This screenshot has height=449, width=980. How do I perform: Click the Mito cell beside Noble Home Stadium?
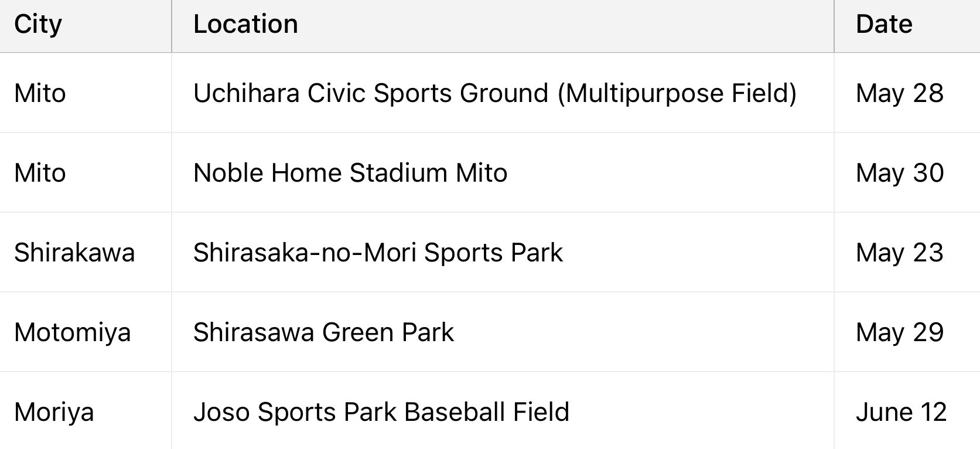click(40, 173)
